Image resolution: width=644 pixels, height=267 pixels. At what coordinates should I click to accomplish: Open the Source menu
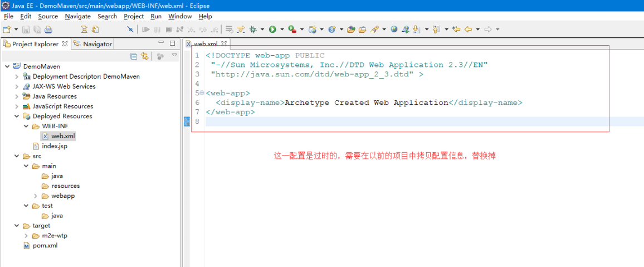[48, 16]
